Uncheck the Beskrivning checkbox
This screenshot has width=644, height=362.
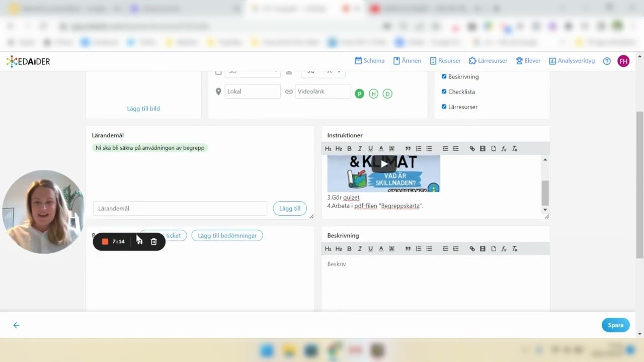tap(444, 77)
